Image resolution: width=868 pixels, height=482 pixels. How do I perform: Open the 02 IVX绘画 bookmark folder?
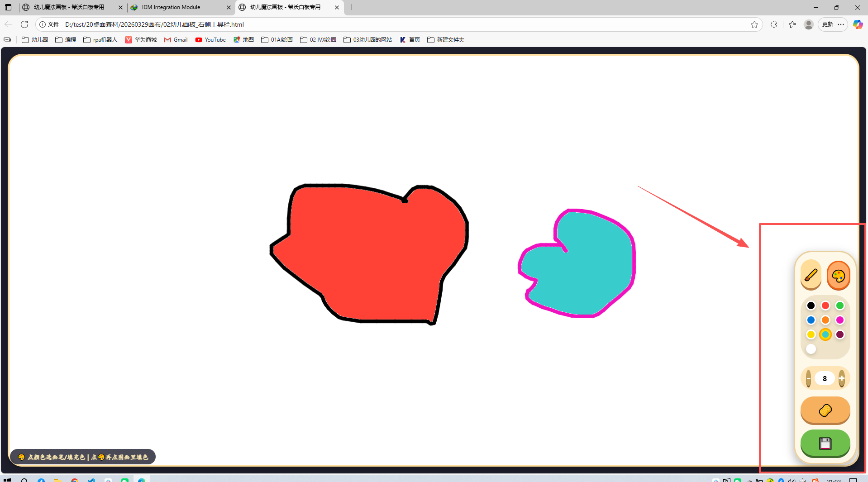coord(318,40)
